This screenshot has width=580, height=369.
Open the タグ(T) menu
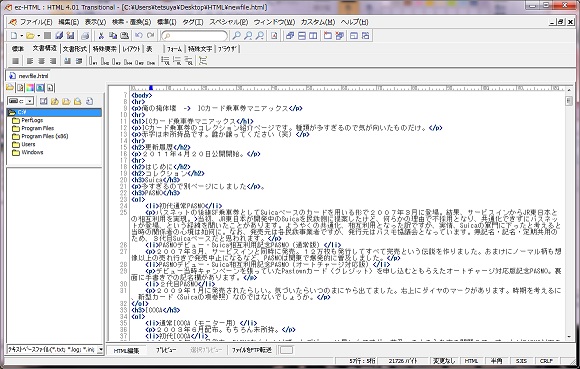[193, 22]
